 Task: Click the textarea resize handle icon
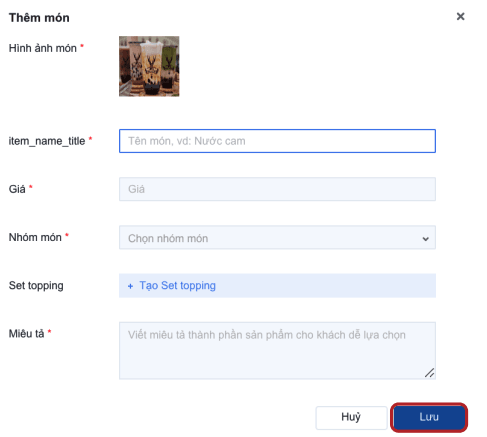429,373
